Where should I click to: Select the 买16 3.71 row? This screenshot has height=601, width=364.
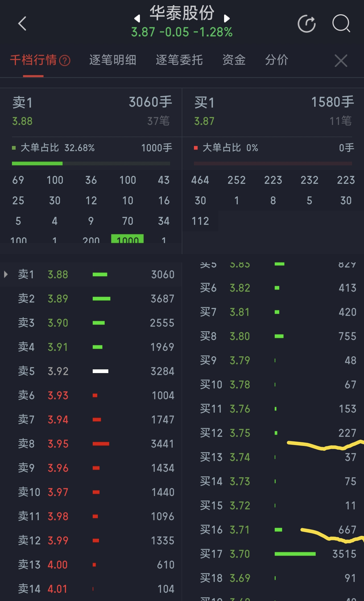point(273,530)
